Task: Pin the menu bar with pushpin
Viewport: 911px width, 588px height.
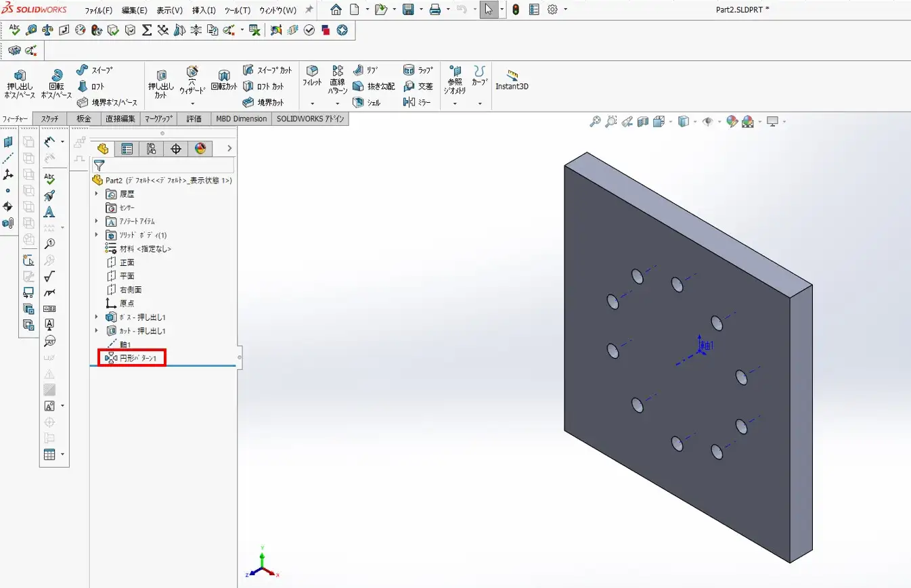Action: tap(309, 10)
